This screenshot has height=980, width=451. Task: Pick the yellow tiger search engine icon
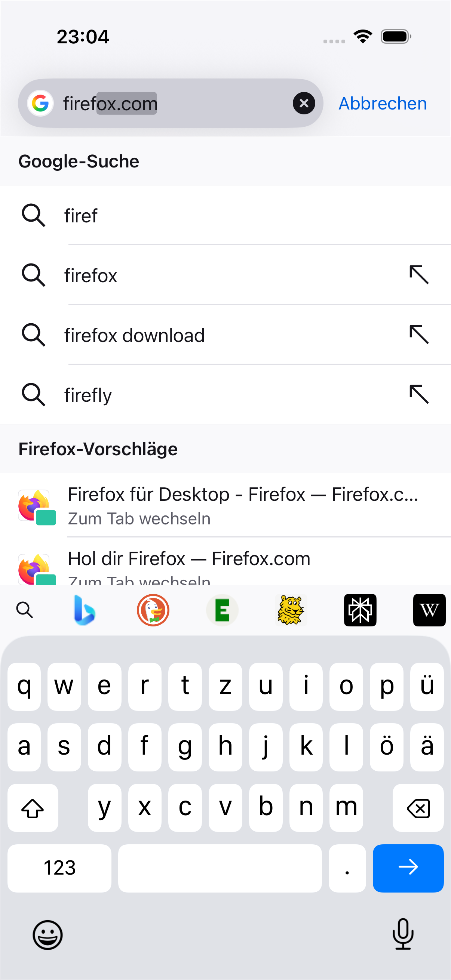[x=291, y=610]
